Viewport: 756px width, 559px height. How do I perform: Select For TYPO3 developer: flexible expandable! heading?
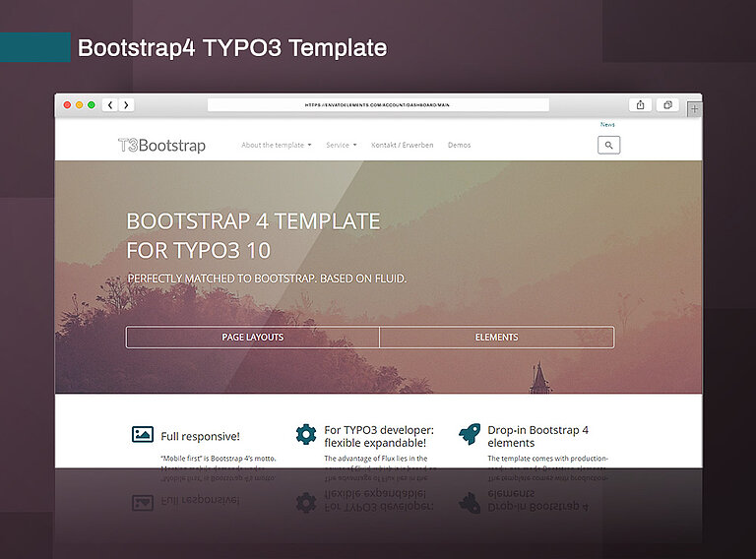(x=379, y=436)
